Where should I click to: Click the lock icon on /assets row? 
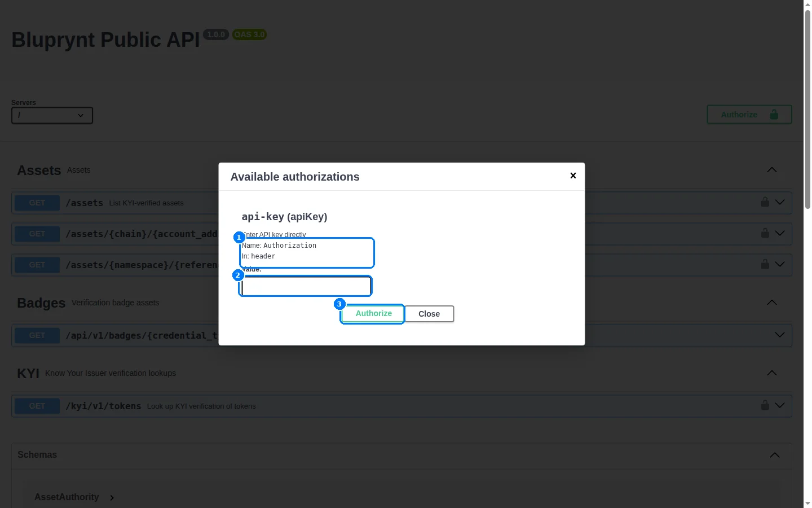765,202
